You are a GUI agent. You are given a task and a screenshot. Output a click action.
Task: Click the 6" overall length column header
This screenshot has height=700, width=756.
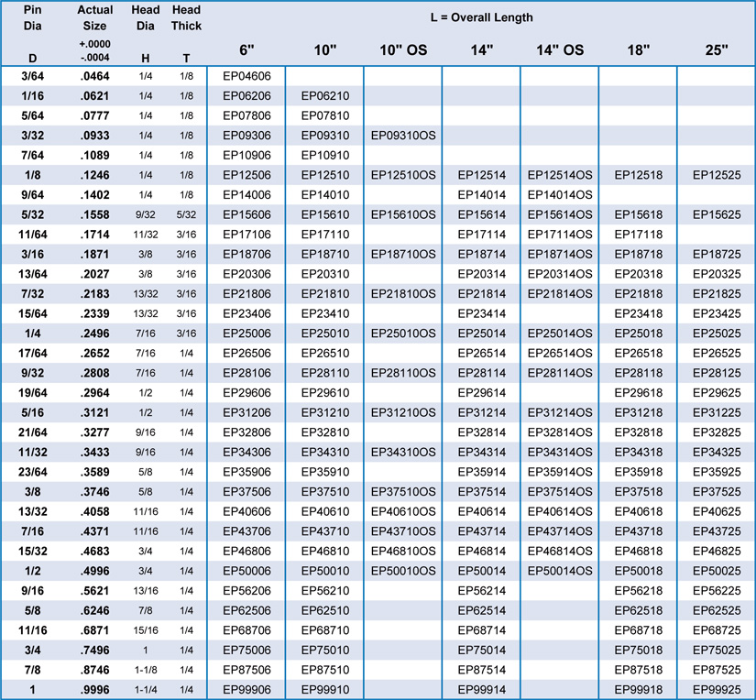247,49
